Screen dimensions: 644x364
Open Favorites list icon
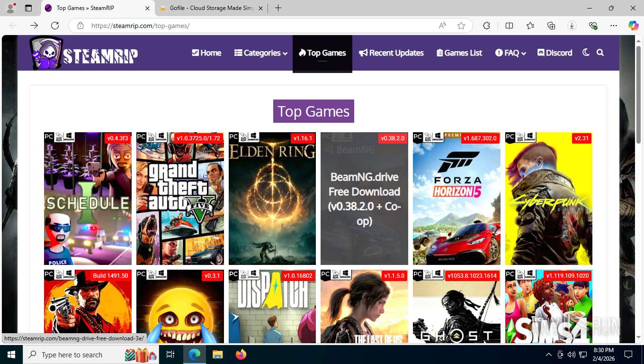[x=530, y=26]
